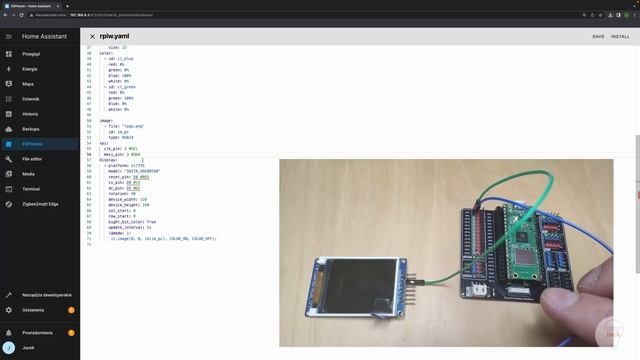
Task: Open File editor from sidebar
Action: pyautogui.click(x=32, y=159)
